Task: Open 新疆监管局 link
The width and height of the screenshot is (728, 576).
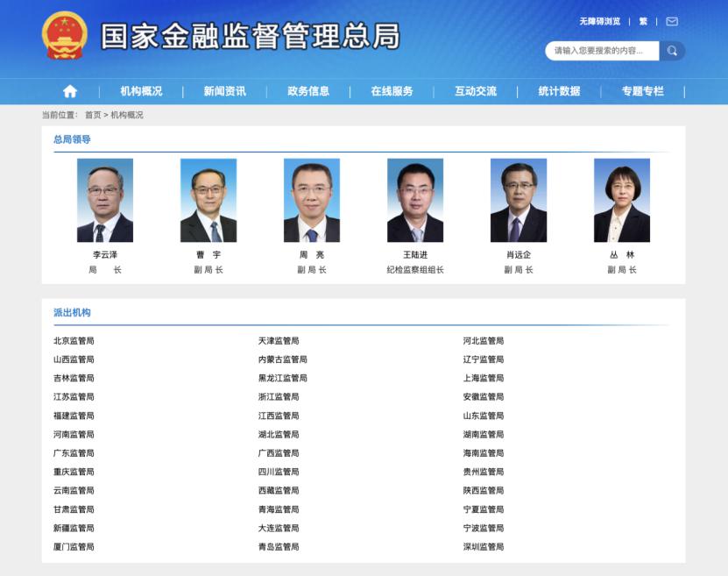Action: click(74, 528)
